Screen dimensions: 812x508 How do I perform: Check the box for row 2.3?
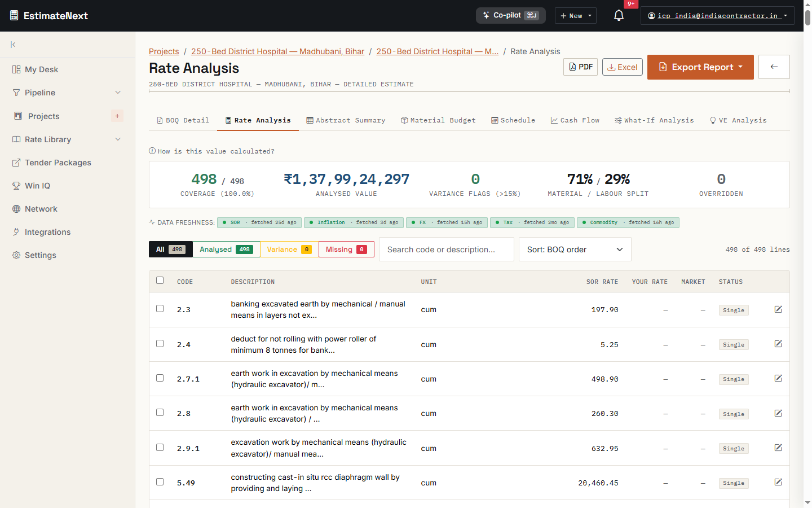coord(160,309)
